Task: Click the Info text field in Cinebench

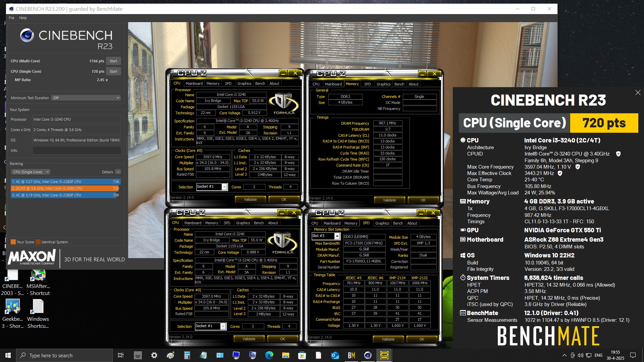Action: click(x=76, y=150)
